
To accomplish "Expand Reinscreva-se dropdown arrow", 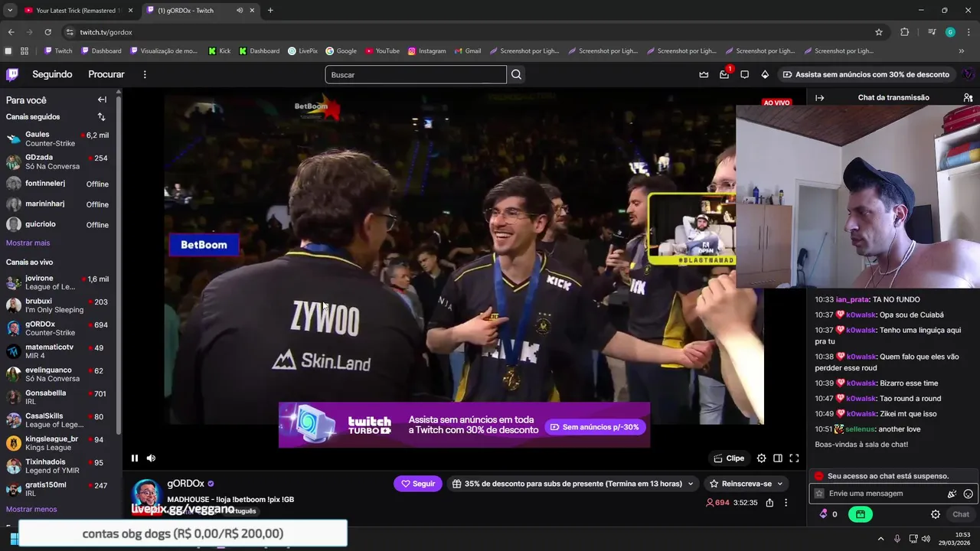I will [780, 484].
